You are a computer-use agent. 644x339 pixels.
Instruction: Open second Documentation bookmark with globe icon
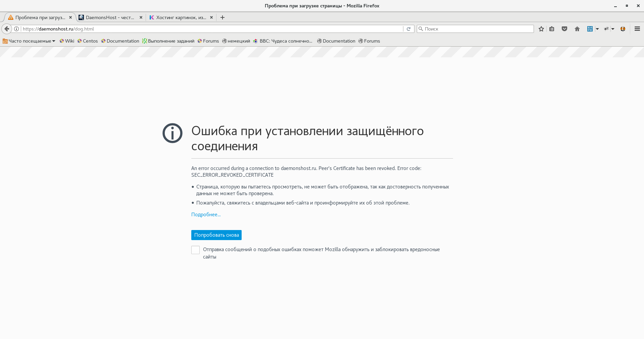(x=336, y=41)
